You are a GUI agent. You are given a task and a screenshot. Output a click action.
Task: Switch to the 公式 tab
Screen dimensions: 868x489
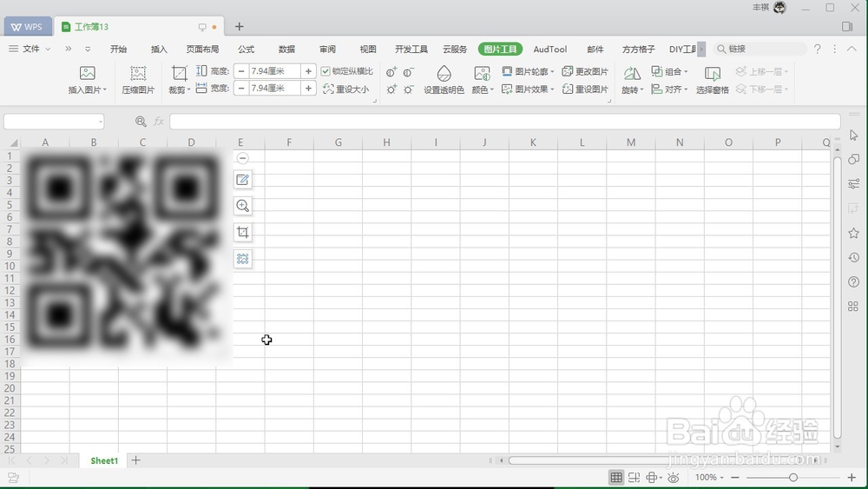[x=247, y=50]
